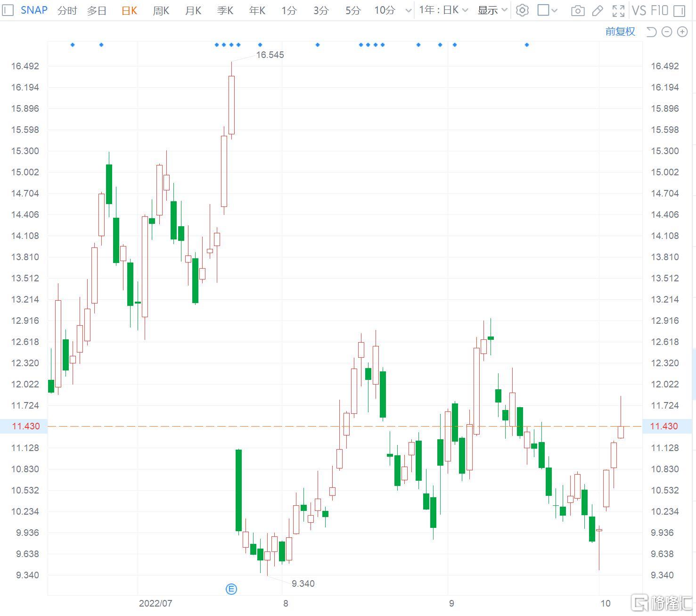Enter fullscreen chart mode
This screenshot has width=696, height=616.
618,10
